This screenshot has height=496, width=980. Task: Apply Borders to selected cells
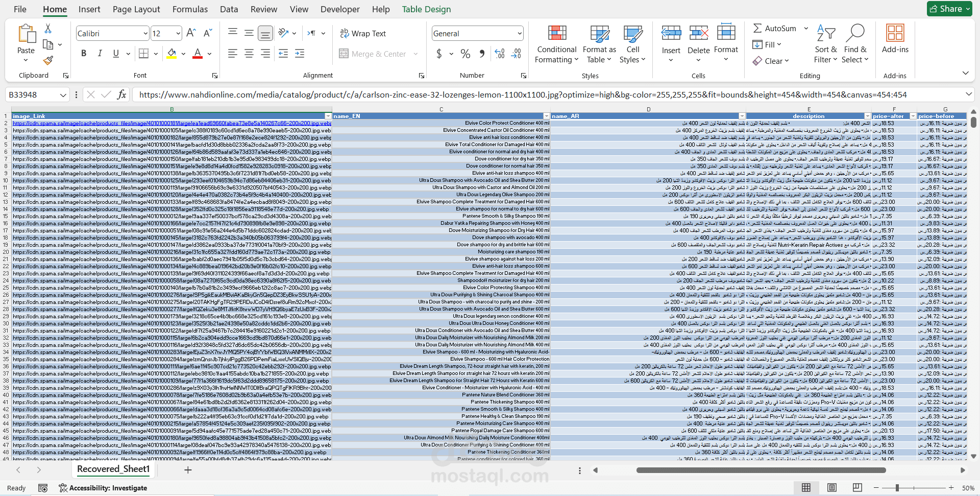(x=144, y=53)
